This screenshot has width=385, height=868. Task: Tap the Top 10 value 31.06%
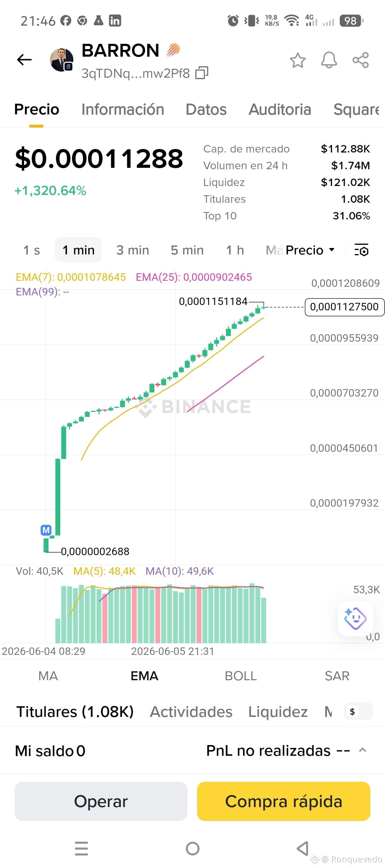pos(351,216)
